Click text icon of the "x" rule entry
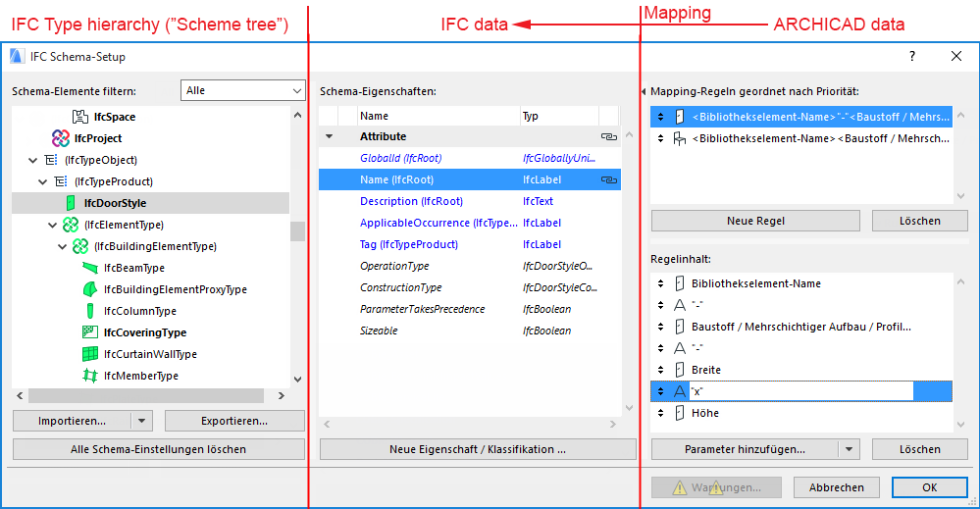The image size is (980, 509). [680, 391]
